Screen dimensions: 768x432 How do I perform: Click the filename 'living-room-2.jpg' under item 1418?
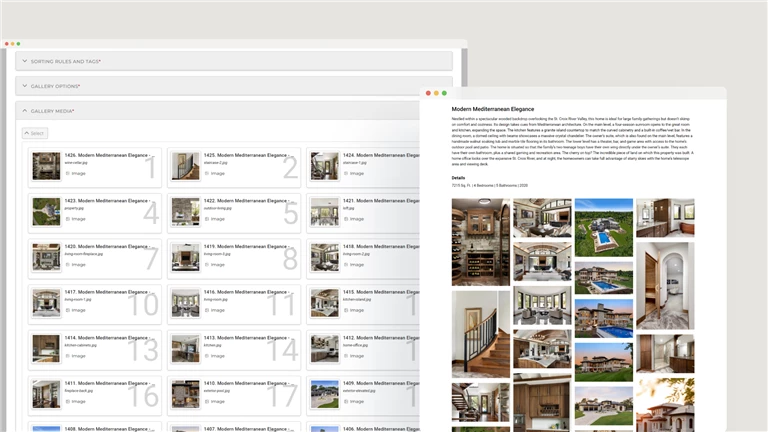356,254
